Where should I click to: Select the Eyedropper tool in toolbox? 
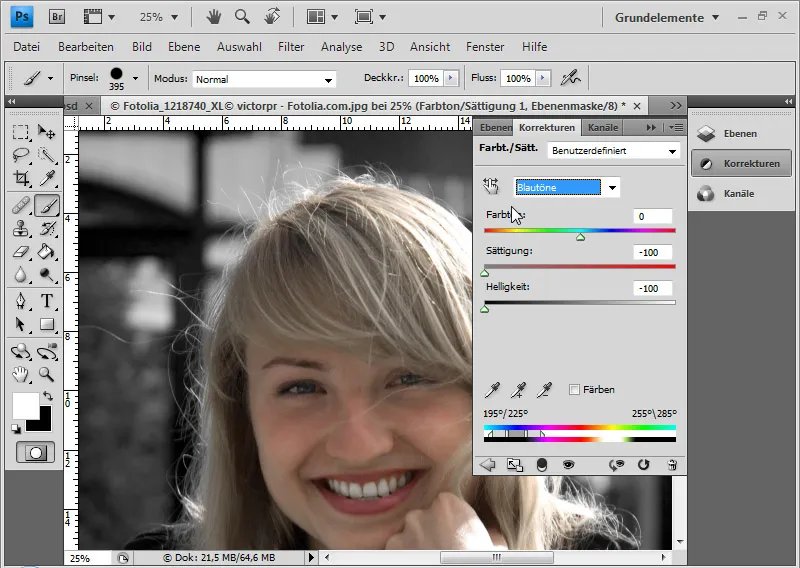(x=46, y=178)
